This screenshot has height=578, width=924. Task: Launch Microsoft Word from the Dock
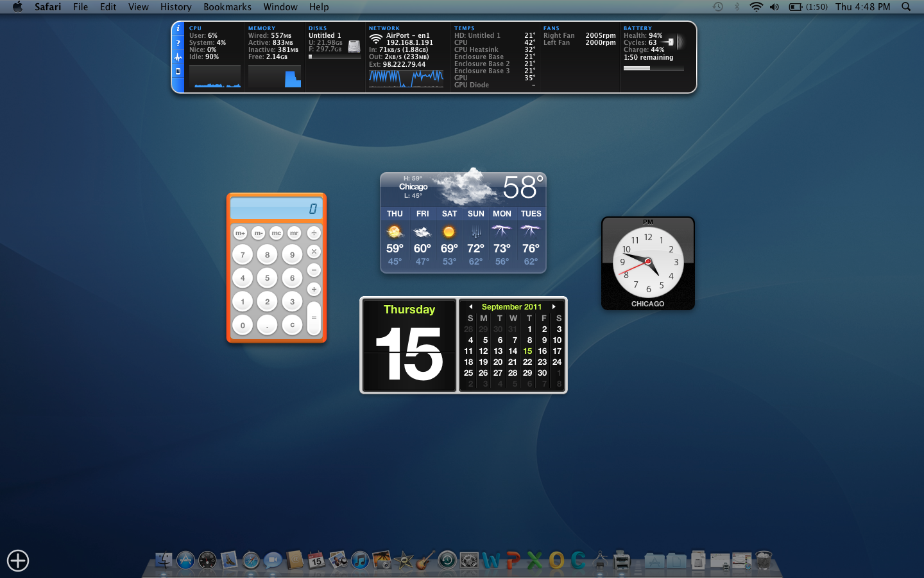(491, 561)
